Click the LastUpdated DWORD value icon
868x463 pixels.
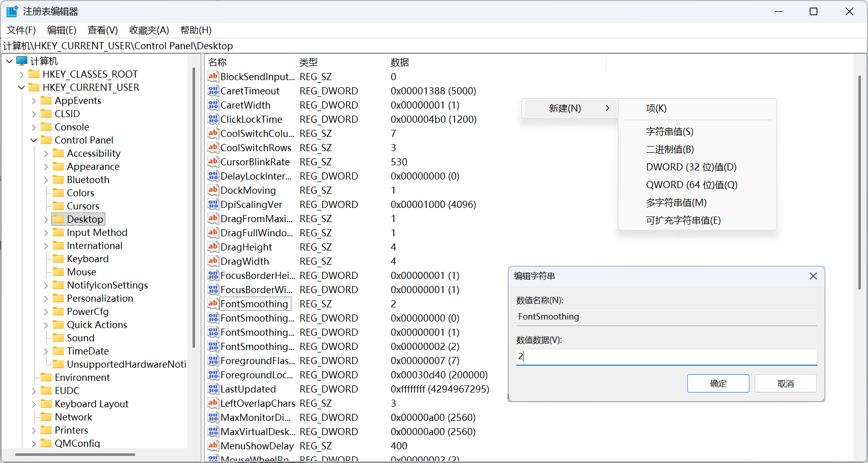pos(213,389)
